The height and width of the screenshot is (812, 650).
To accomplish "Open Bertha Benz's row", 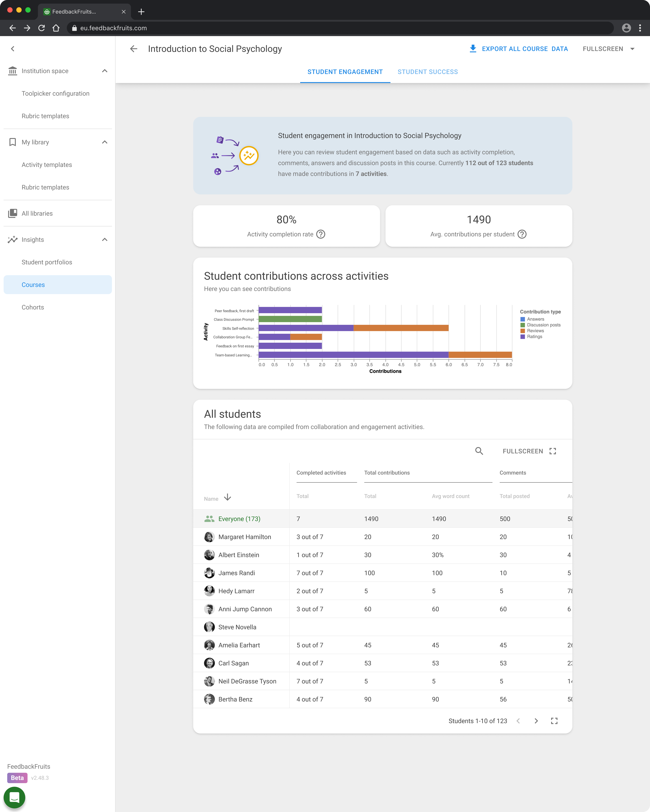I will (382, 699).
